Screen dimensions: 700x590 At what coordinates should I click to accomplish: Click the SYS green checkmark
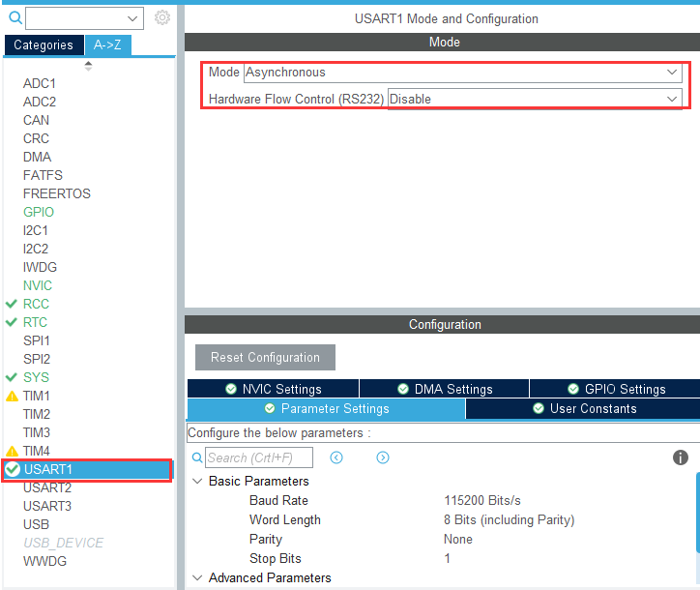click(x=12, y=377)
